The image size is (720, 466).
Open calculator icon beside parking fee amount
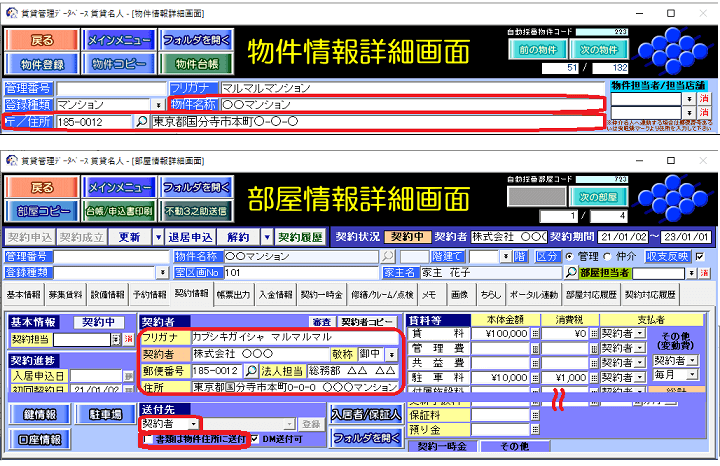pyautogui.click(x=535, y=378)
